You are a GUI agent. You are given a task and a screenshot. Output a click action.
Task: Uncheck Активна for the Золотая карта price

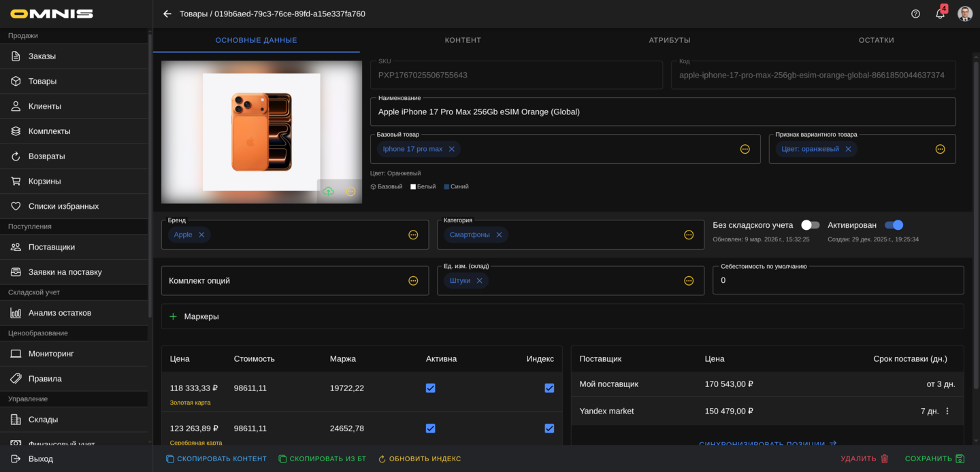pyautogui.click(x=430, y=388)
